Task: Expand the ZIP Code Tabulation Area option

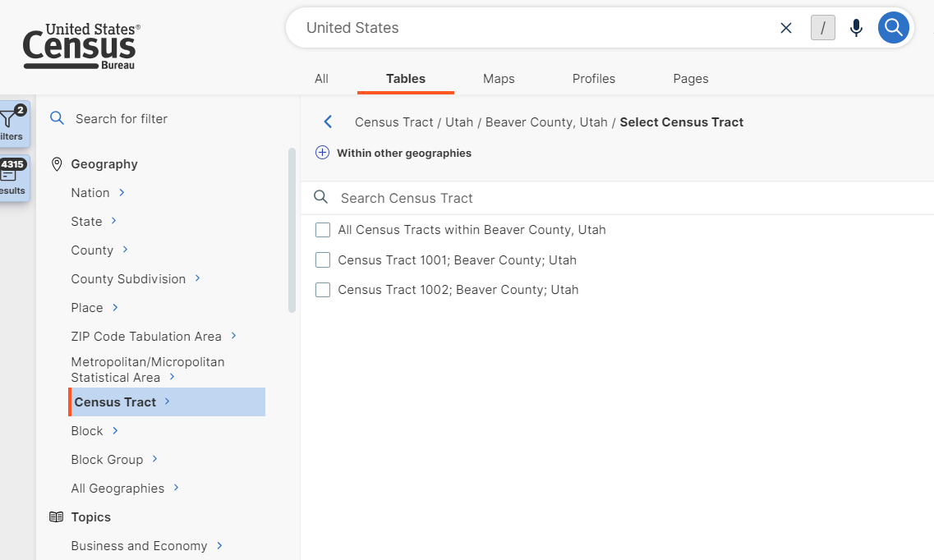Action: coord(146,336)
